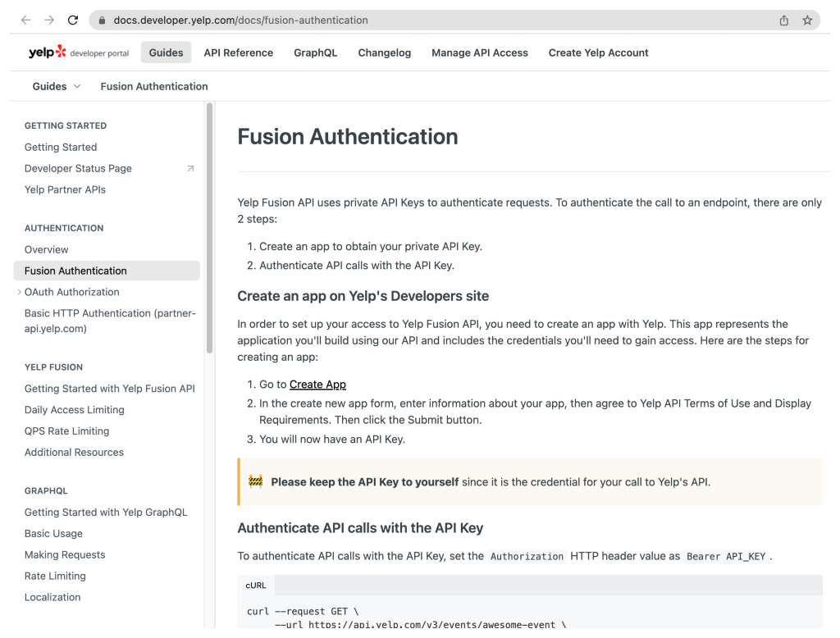This screenshot has width=840, height=638.
Task: Click heading Authenticate API calls with the API Key
Action: click(x=361, y=528)
